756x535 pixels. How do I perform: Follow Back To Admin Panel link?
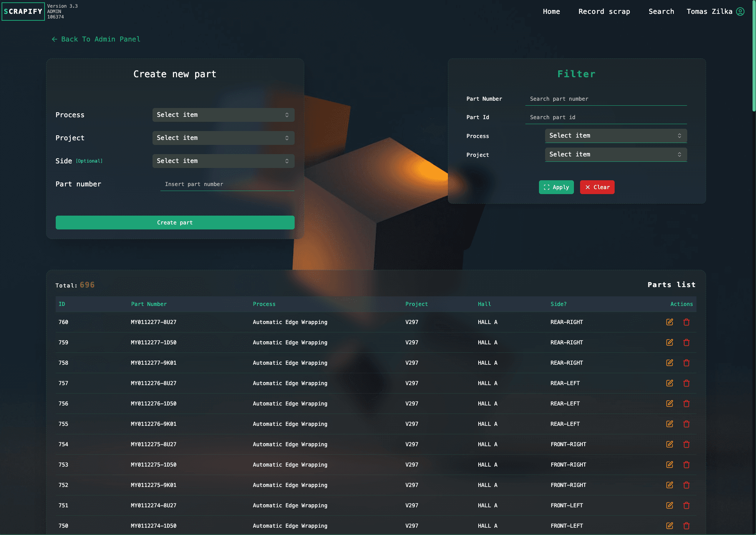tap(96, 39)
